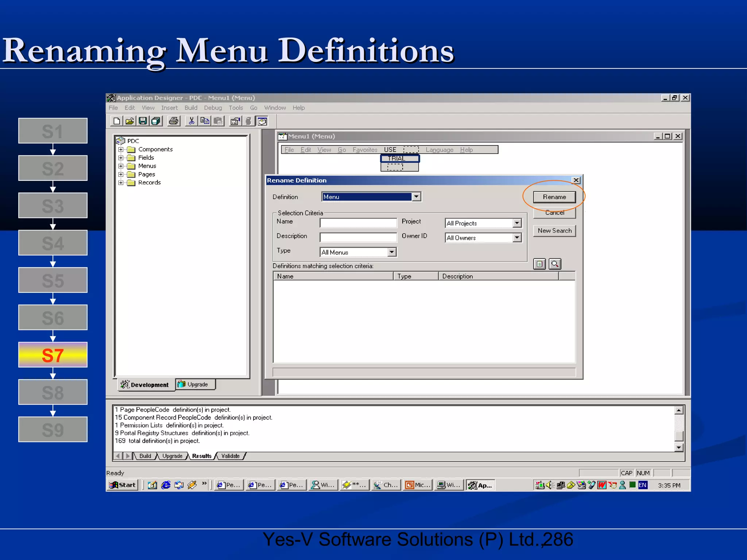747x560 pixels.
Task: Click the New document toolbar icon
Action: click(117, 121)
